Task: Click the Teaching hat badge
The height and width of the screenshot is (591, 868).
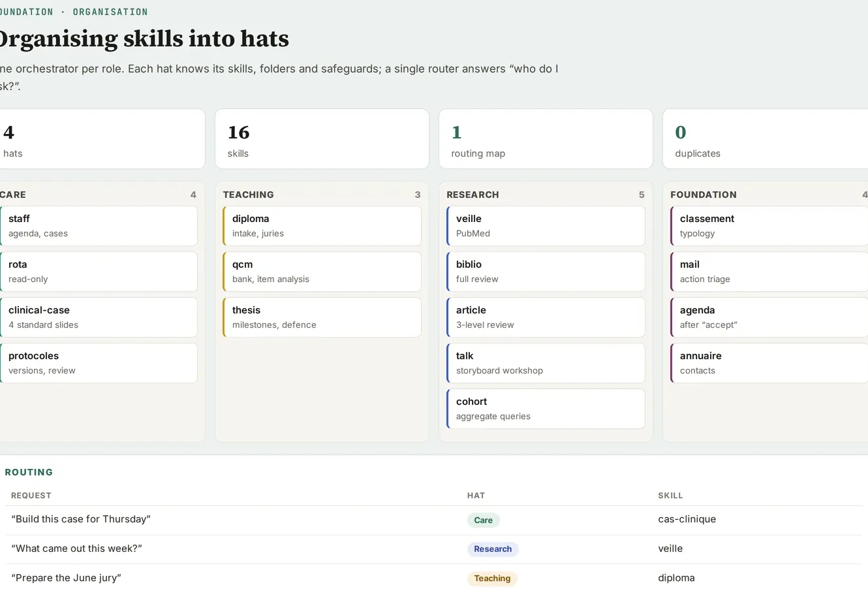Action: [492, 579]
